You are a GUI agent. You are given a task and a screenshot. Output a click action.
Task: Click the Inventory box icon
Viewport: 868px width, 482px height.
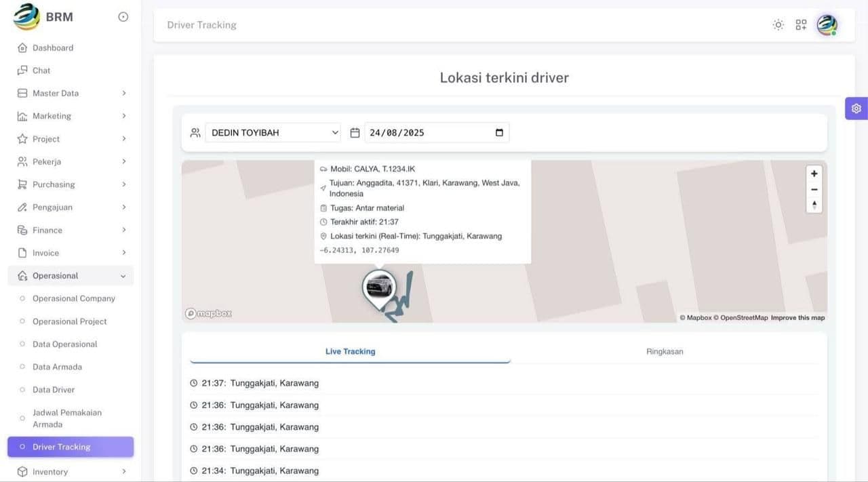(22, 472)
